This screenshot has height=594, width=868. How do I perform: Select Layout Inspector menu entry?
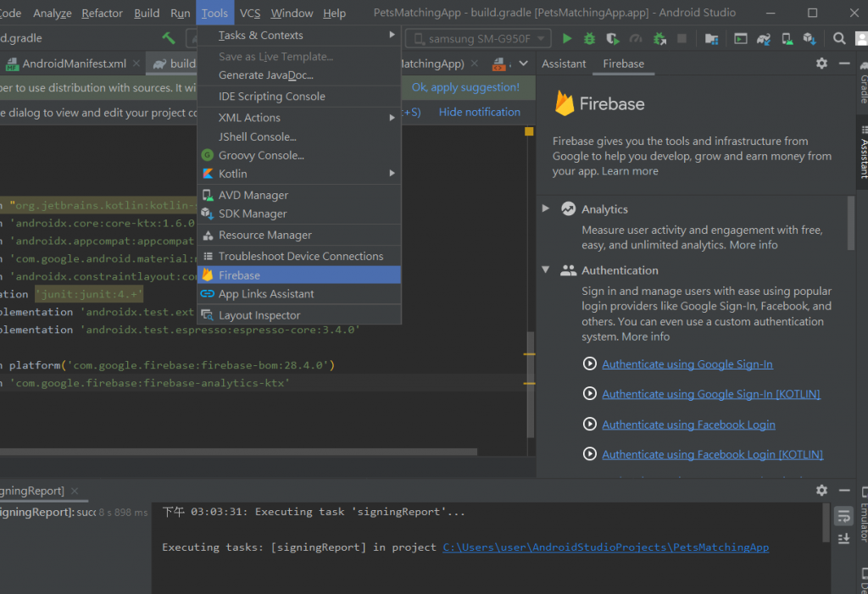tap(299, 315)
